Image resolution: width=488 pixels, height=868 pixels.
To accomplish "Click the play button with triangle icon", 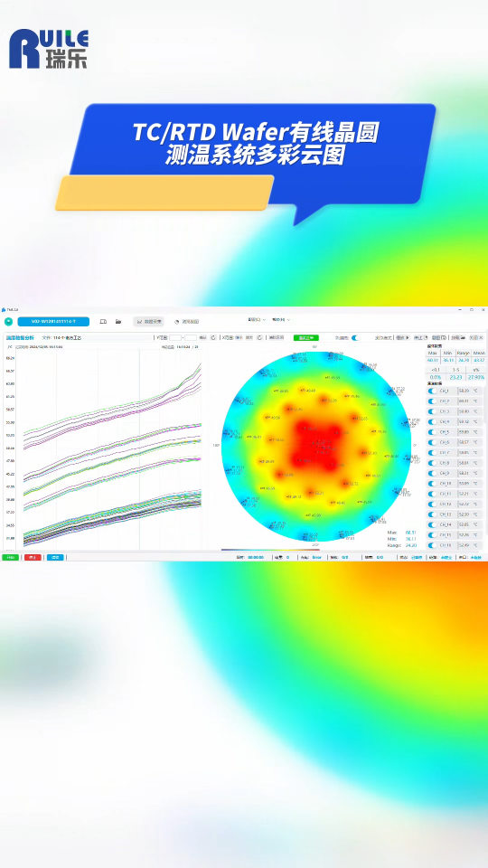I will (403, 337).
